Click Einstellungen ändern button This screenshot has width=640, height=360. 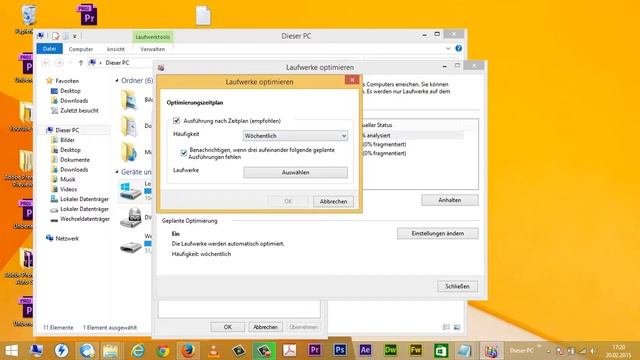coord(438,233)
